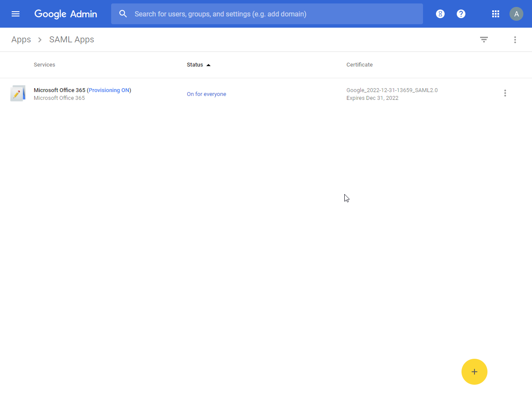Click the search magnifier icon
Screen dimensions: 532x402
(123, 14)
